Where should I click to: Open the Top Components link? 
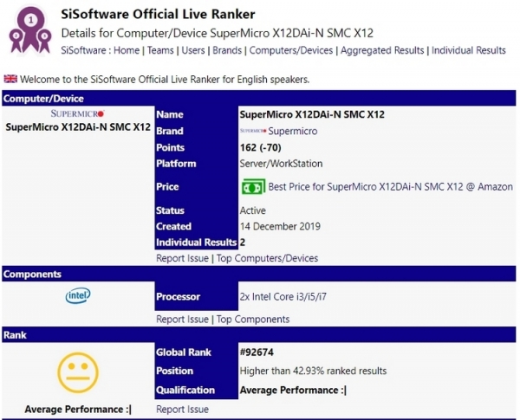click(251, 319)
